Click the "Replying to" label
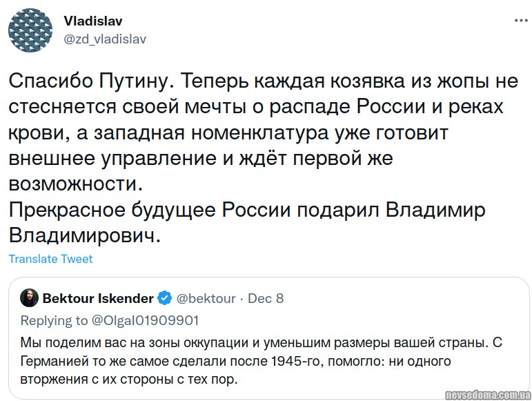The image size is (532, 401). [55, 320]
